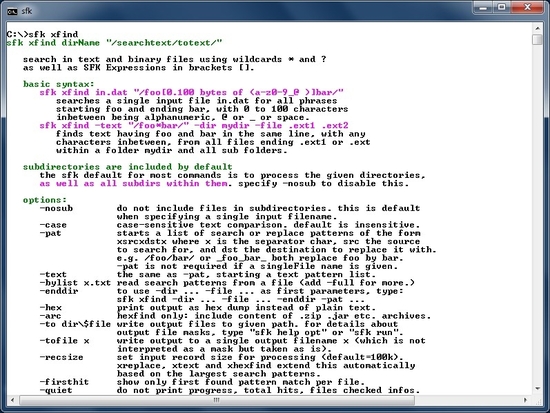Click the "C:\>sfk xfind" command line
Screen dimensions: 550x413
[x=42, y=34]
